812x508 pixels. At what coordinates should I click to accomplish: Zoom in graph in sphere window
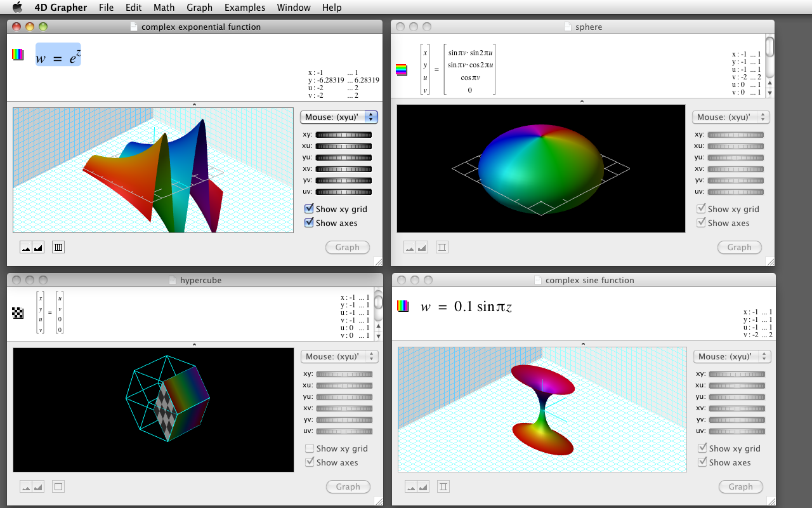tap(422, 247)
